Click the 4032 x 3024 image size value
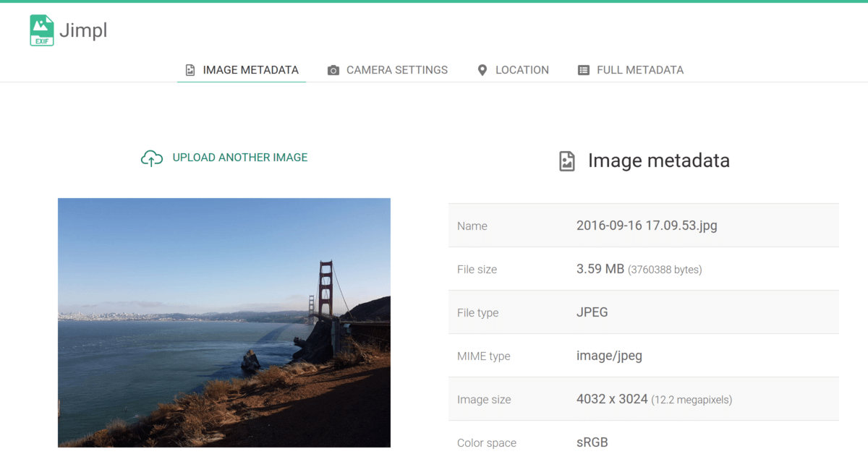The image size is (868, 454). pyautogui.click(x=611, y=399)
